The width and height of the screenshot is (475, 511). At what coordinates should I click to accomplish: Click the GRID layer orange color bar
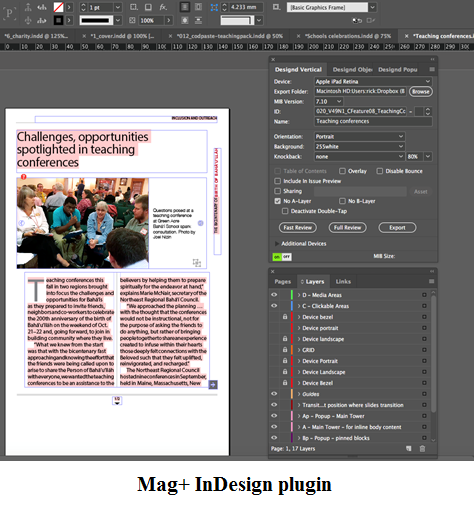292,350
